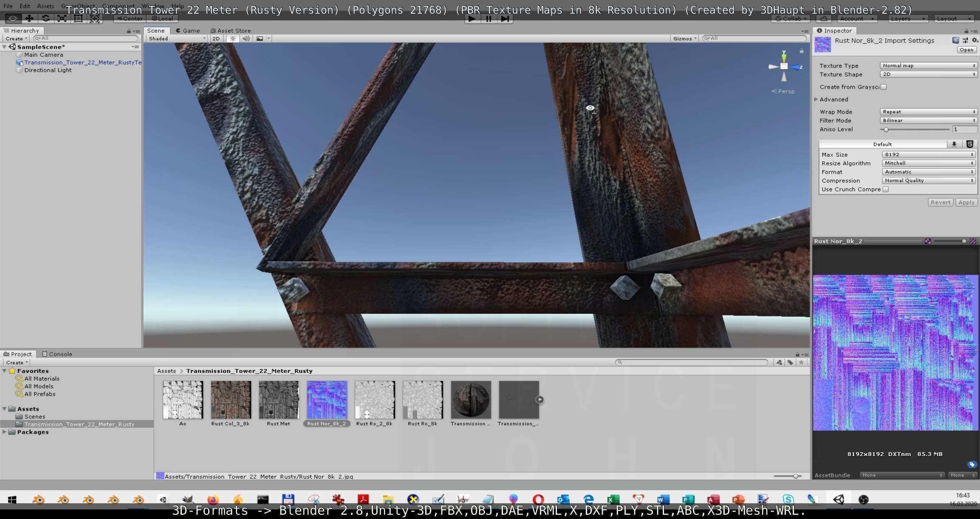This screenshot has height=519, width=980.
Task: Open Max Size dropdown
Action: 929,155
